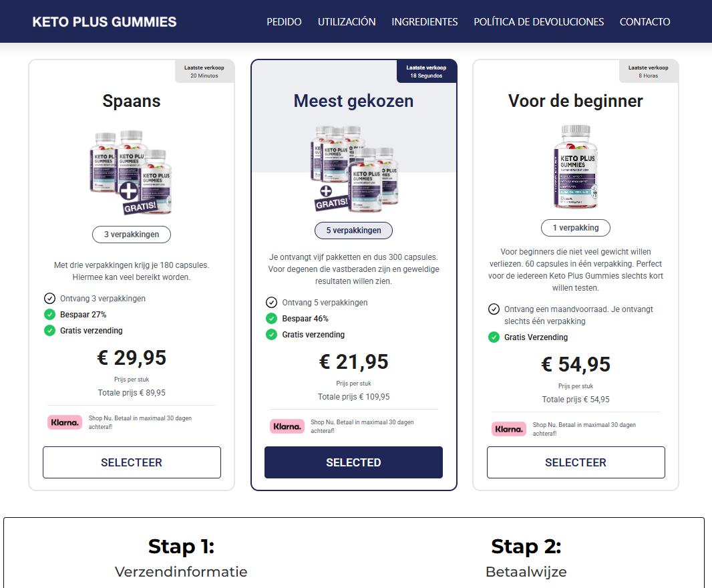Image resolution: width=712 pixels, height=588 pixels.
Task: Click the Klarna logo in Spaans card
Action: point(65,422)
